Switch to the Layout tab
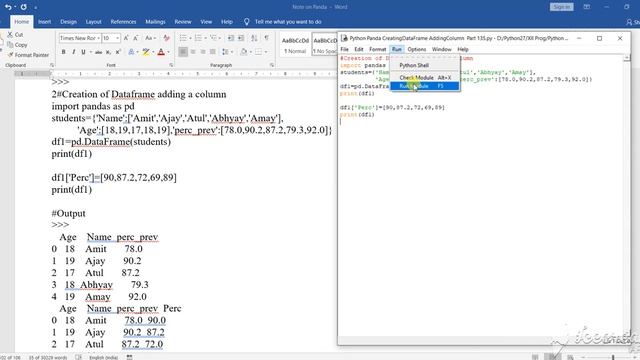The width and height of the screenshot is (640, 360). (x=93, y=22)
